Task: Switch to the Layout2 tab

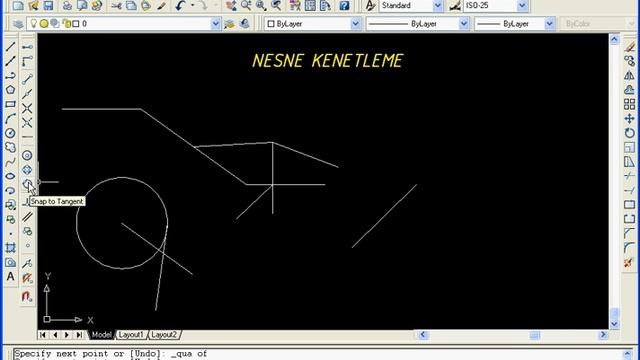Action: pos(164,335)
